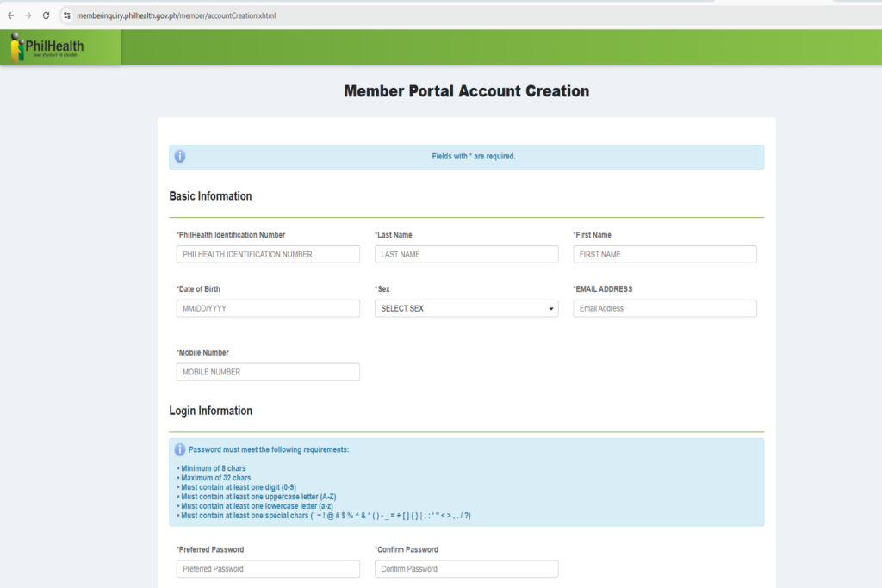Click 'Password must meet the following requirements' text
The height and width of the screenshot is (588, 882).
[x=269, y=449]
